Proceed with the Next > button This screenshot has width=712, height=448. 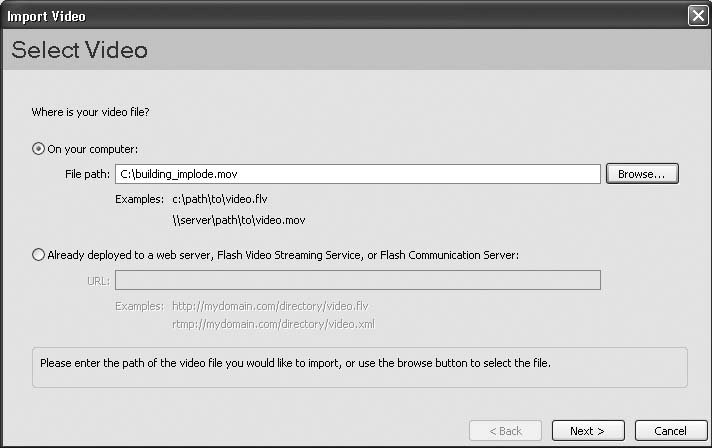tap(587, 431)
